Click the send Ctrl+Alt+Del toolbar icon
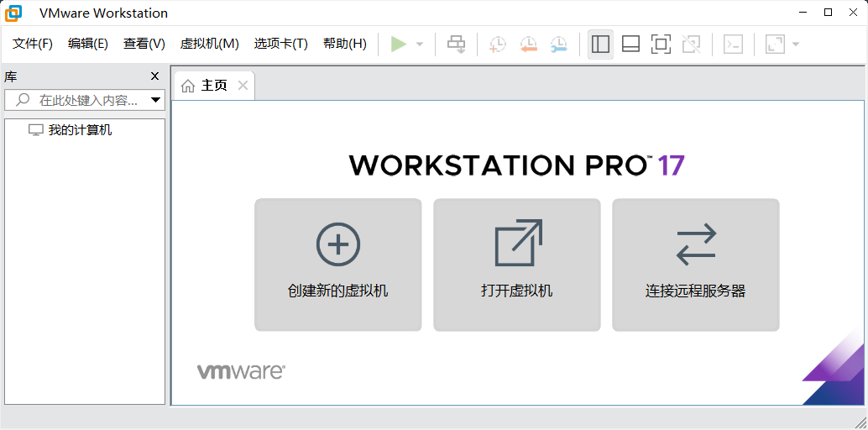This screenshot has width=868, height=430. coord(456,45)
